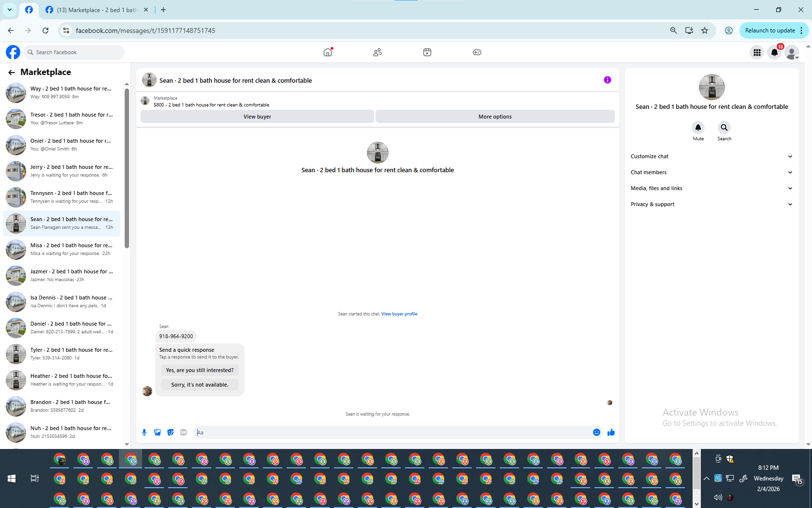Open the Facebook Home icon
Image resolution: width=812 pixels, height=508 pixels.
point(328,52)
